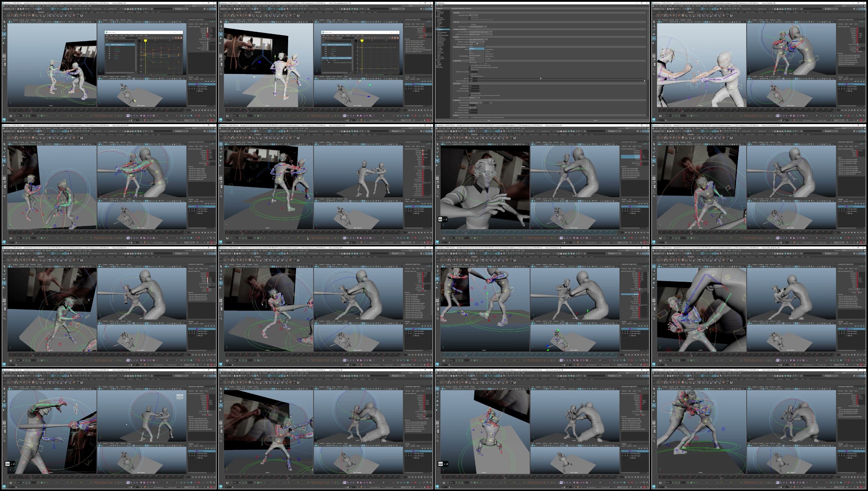Click the Save button in Preferences window

pos(489,120)
